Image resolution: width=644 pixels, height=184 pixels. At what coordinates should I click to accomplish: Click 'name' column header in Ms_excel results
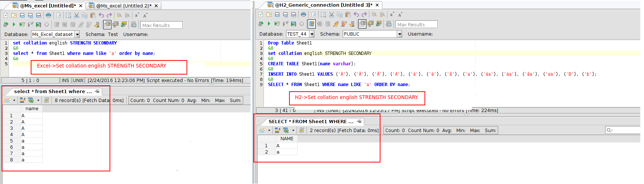[x=32, y=109]
